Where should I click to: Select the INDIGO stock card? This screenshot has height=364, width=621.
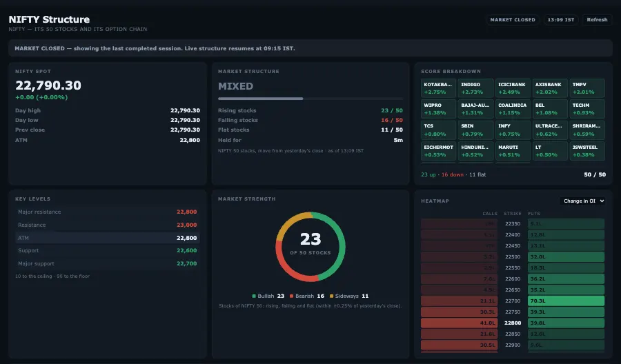pos(475,88)
